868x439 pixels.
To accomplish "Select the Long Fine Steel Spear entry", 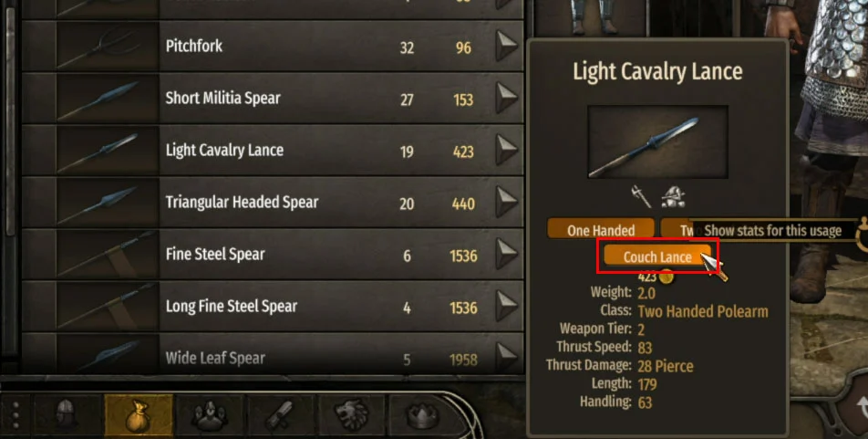I will point(273,306).
